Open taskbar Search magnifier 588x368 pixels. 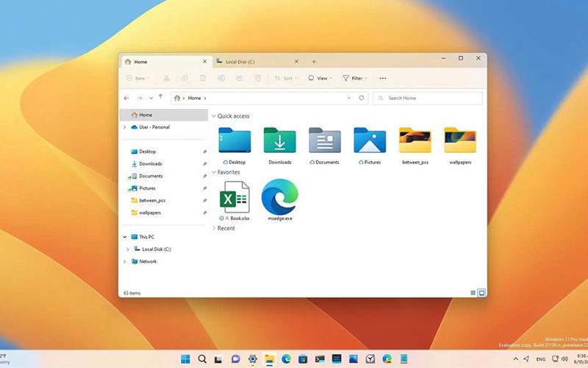point(202,359)
